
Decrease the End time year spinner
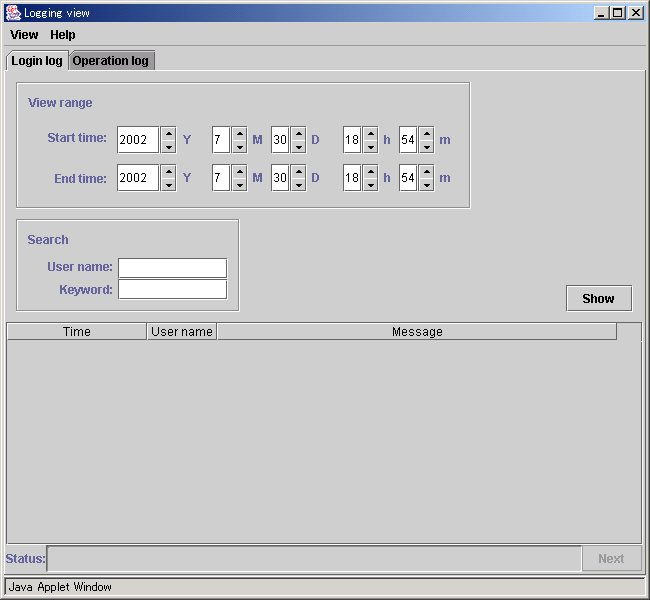tap(168, 185)
